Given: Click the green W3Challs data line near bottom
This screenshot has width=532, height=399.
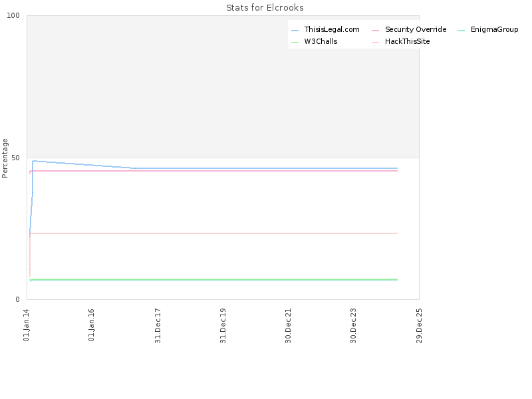Looking at the screenshot, I should click(x=213, y=279).
